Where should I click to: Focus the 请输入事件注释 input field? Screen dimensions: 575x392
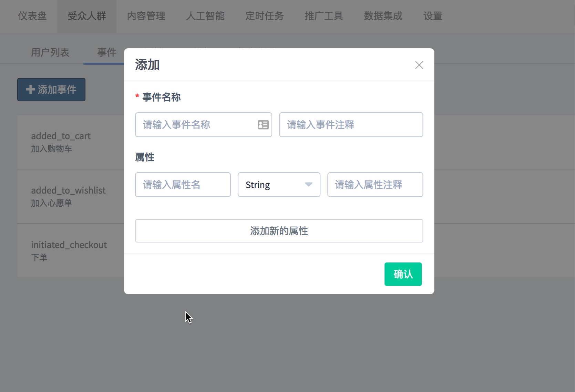[351, 125]
